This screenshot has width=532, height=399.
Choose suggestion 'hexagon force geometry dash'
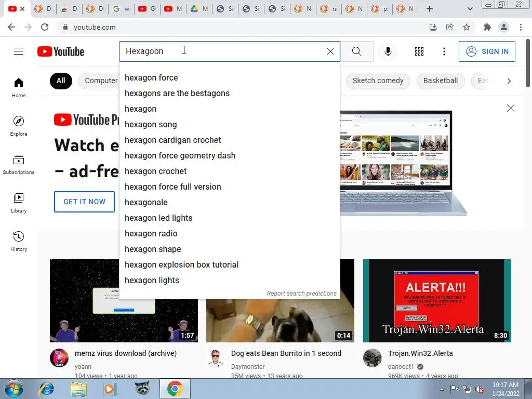coord(229,156)
